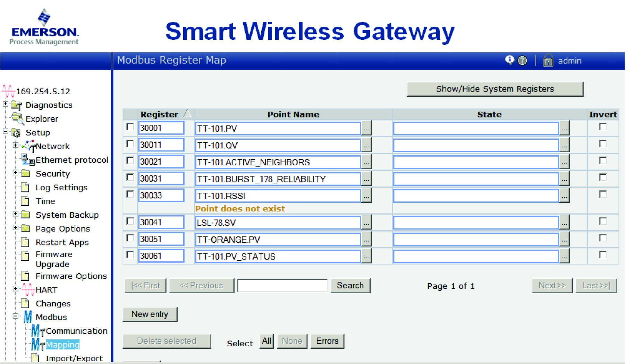626x364 pixels.
Task: Click the Security folder icon
Action: point(26,173)
